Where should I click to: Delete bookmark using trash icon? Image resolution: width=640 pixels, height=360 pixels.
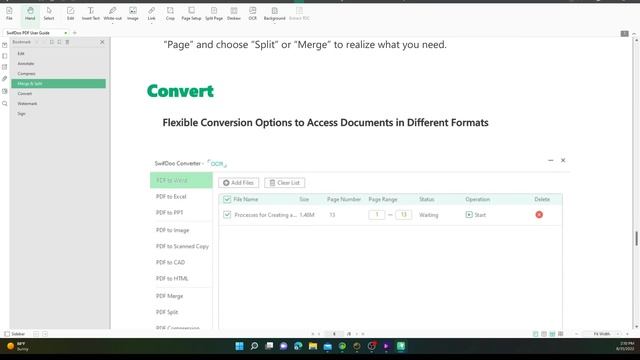[67, 42]
